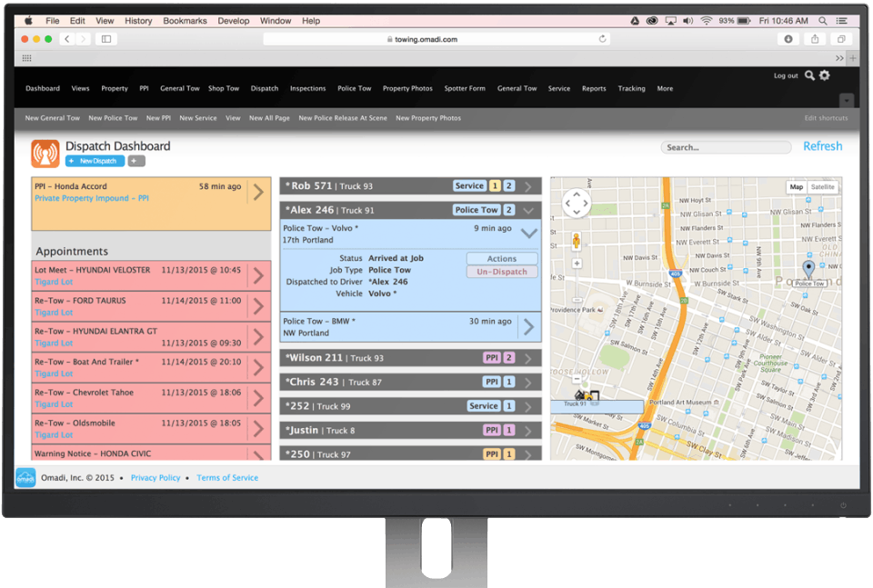Image resolution: width=873 pixels, height=588 pixels.
Task: Click the tow truck marker for Truck 91
Action: click(587, 395)
